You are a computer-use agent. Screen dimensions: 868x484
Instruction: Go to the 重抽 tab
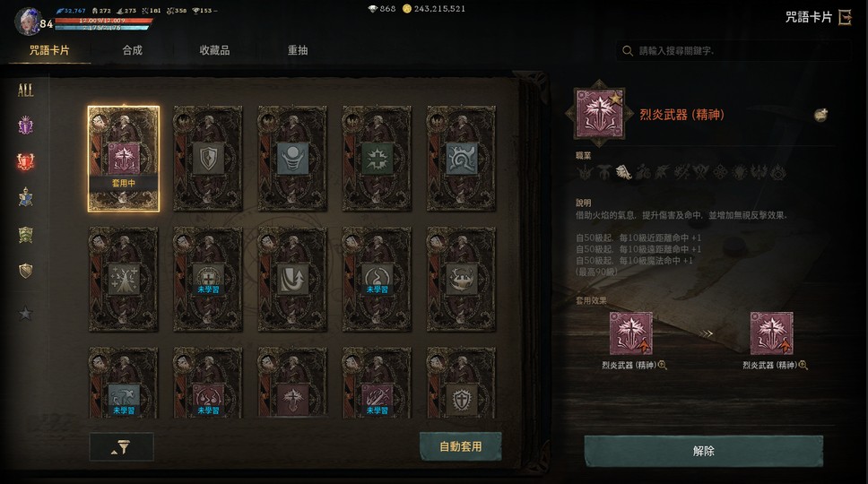(298, 50)
